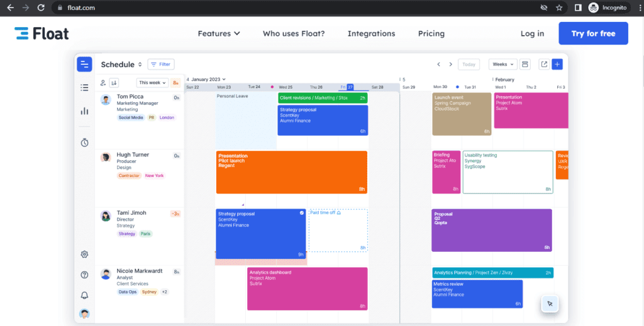The image size is (644, 326).
Task: Bookmark this page with star icon
Action: click(x=559, y=8)
